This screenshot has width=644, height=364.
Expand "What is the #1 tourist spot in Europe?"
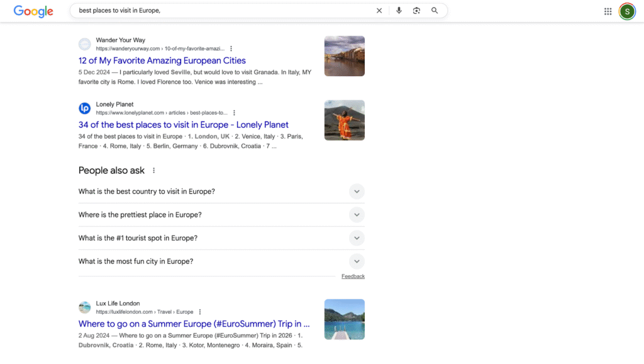tap(357, 238)
